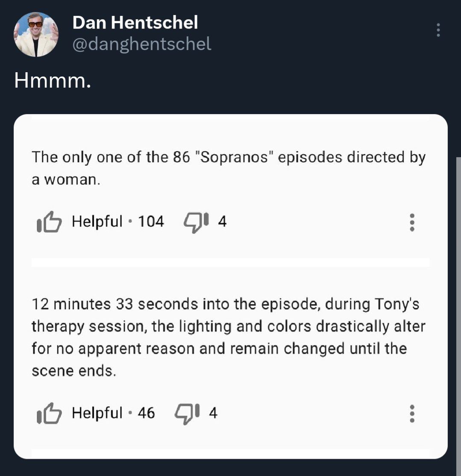The width and height of the screenshot is (461, 476).
Task: Click the 46 helpful vote count
Action: coord(146,413)
